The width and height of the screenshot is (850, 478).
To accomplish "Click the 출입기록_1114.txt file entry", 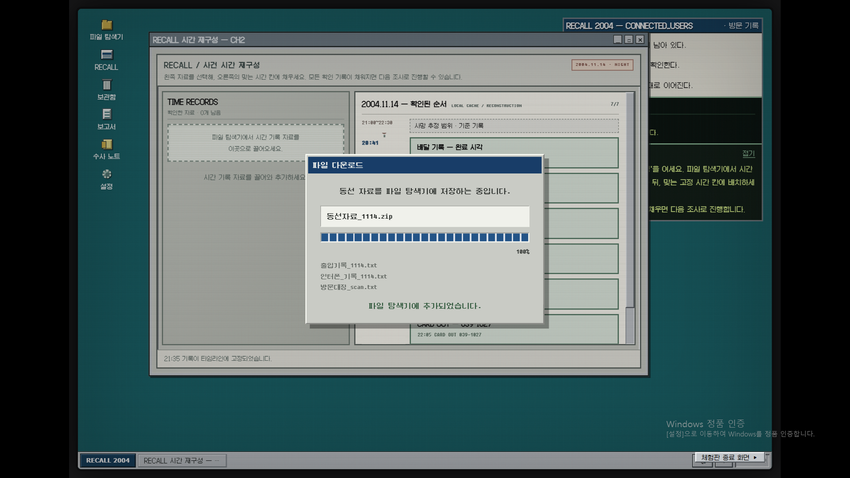I will 349,265.
